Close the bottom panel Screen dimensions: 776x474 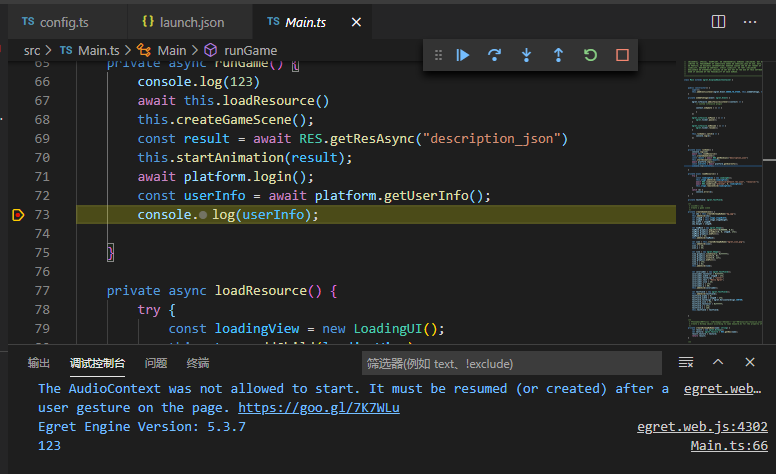[x=750, y=362]
